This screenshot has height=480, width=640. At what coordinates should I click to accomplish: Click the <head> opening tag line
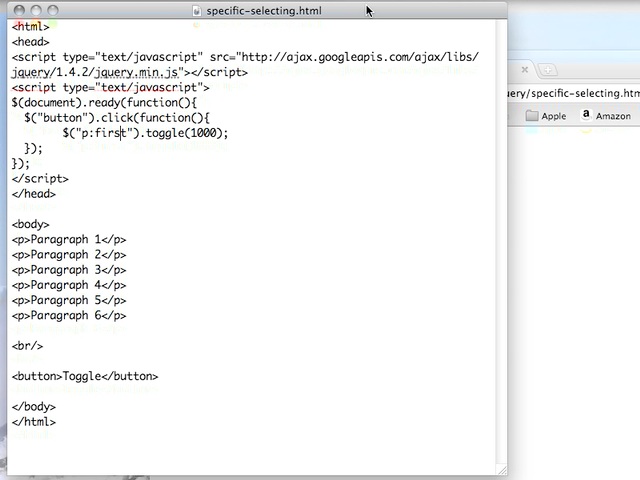tap(31, 42)
